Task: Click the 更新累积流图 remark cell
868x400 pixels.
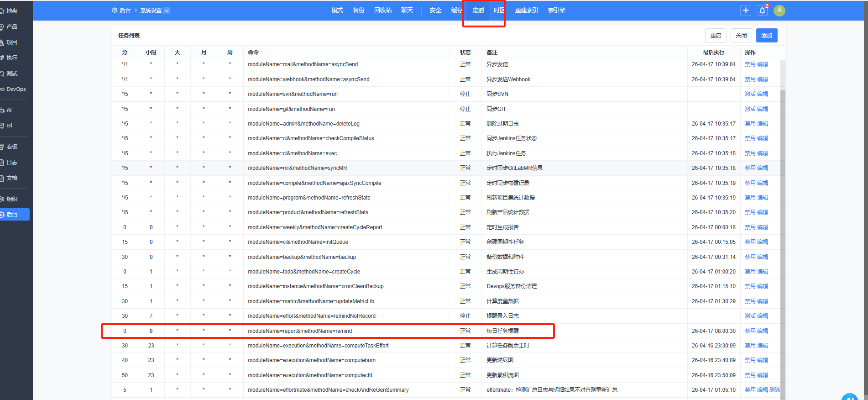Action: (x=502, y=375)
